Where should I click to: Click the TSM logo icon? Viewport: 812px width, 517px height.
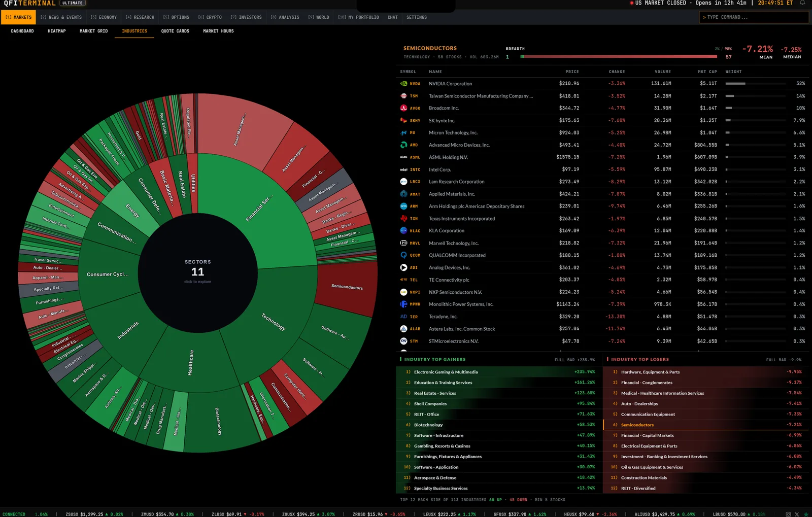coord(403,96)
